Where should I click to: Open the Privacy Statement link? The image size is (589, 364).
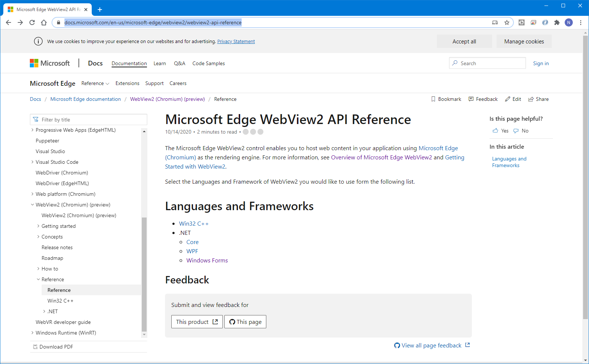point(236,42)
